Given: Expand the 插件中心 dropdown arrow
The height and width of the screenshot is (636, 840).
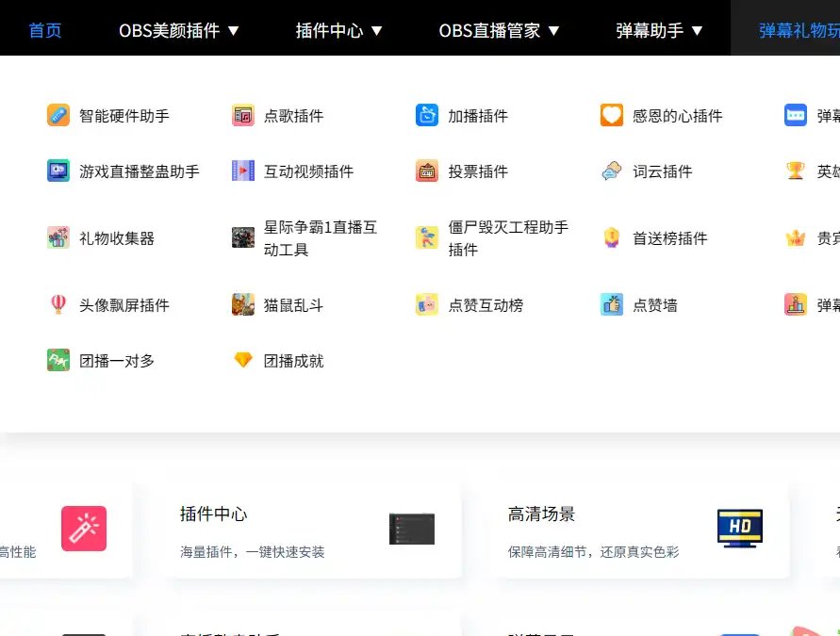Looking at the screenshot, I should [376, 31].
